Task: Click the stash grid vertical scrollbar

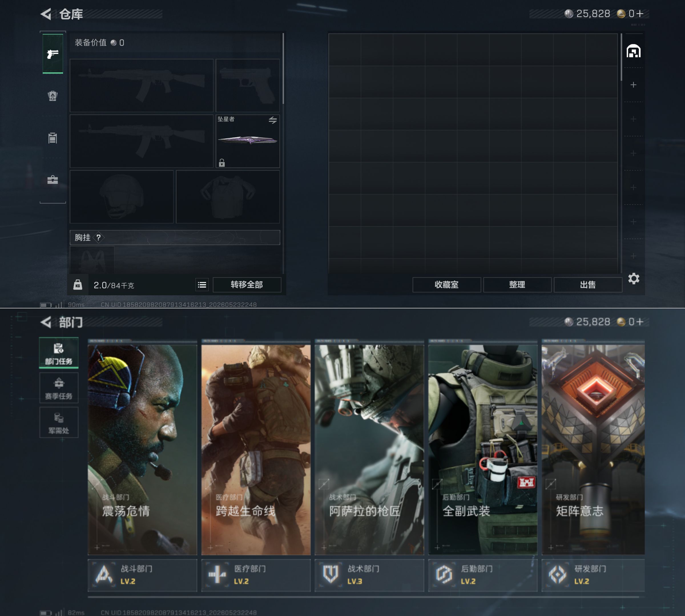Action: (x=621, y=57)
